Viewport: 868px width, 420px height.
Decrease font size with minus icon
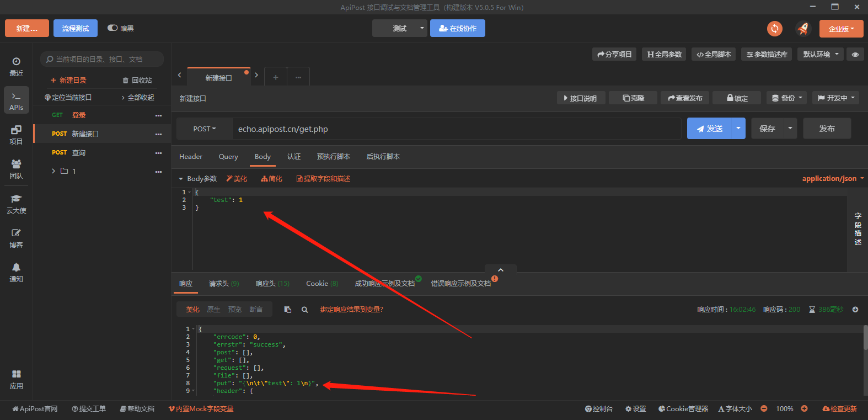[764, 409]
